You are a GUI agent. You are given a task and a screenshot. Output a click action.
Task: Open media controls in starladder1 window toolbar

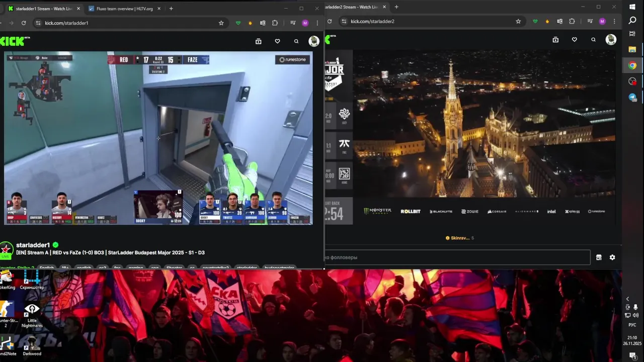(x=293, y=23)
